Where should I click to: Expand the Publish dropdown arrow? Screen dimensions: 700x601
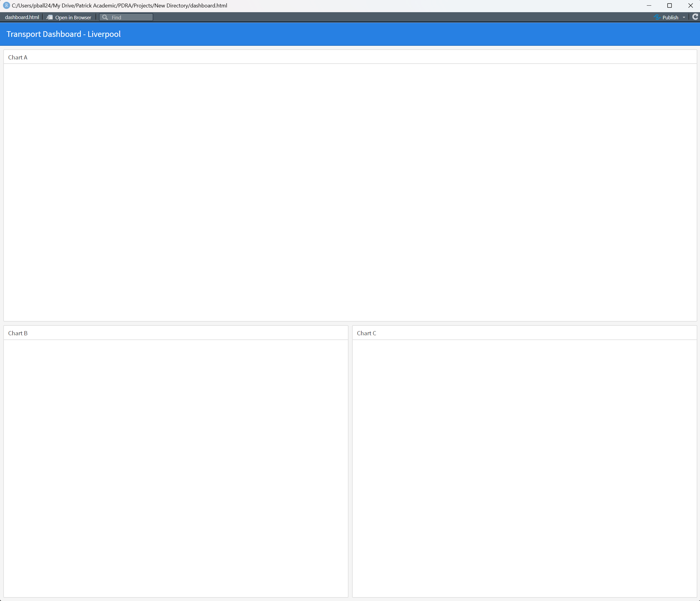pos(684,18)
